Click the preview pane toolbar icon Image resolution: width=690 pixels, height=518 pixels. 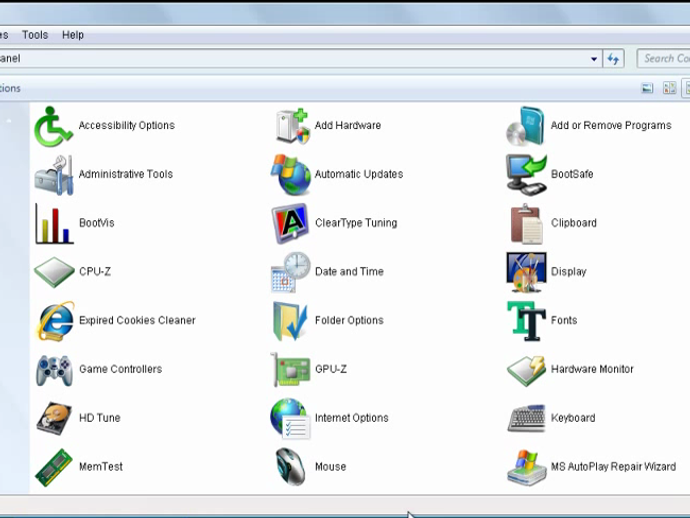click(x=647, y=88)
